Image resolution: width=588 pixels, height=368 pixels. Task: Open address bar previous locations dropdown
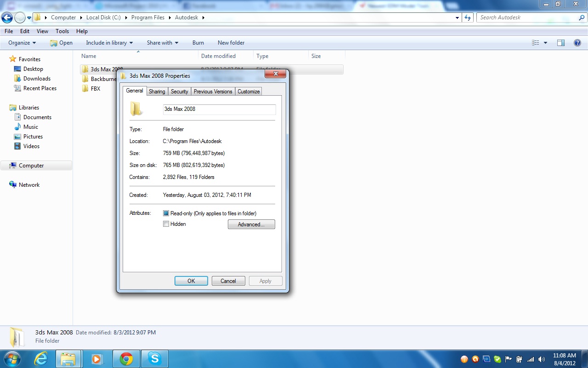point(457,17)
